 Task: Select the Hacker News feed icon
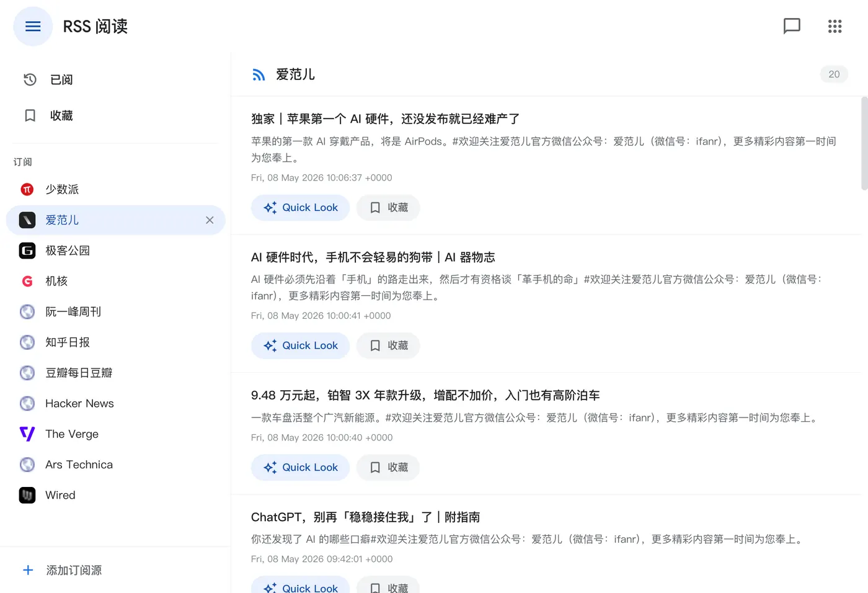coord(27,403)
